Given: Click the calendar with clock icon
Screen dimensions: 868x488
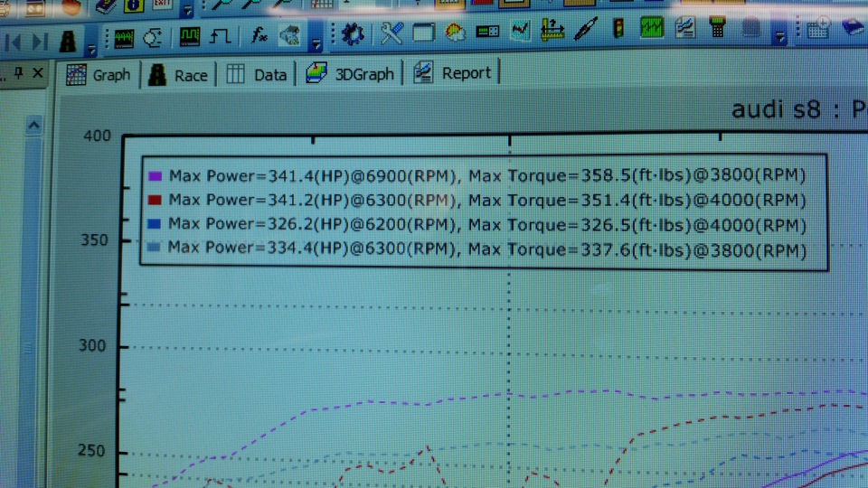Looking at the screenshot, I should (817, 27).
